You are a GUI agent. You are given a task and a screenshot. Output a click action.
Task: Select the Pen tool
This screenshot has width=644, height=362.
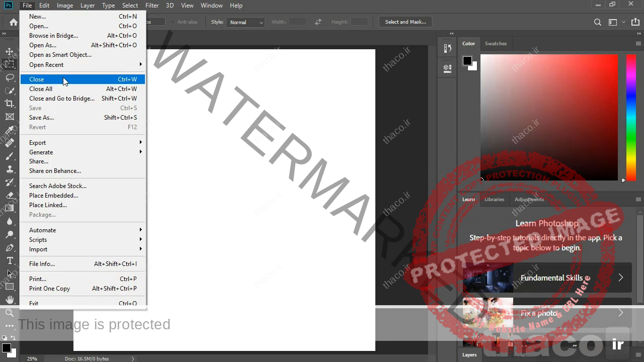pos(10,247)
